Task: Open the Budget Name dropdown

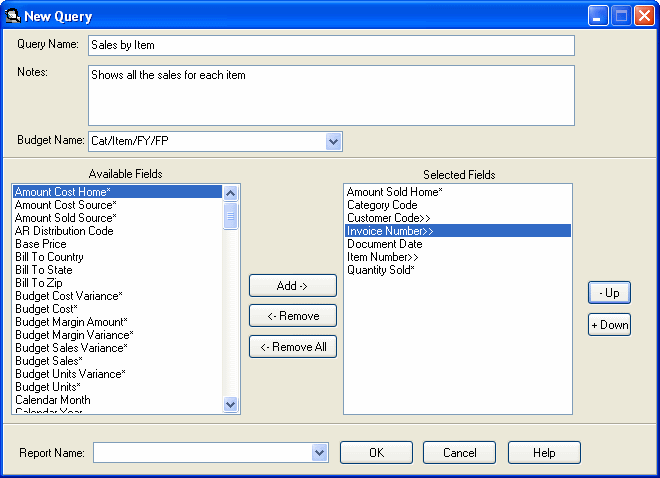Action: click(333, 141)
